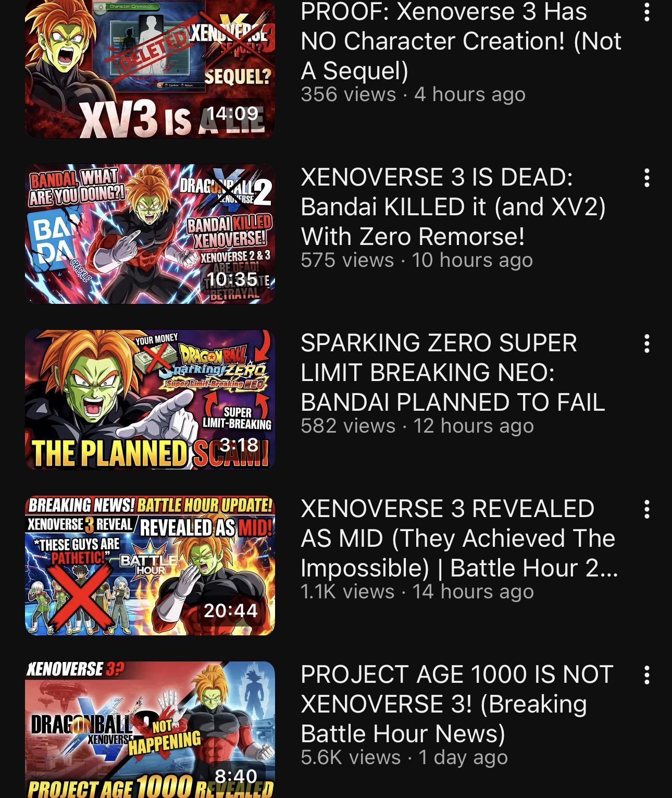672x798 pixels.
Task: Open three-dot menu for 'XENOVERSE 3 REVEALED AS MID'
Action: point(646,509)
